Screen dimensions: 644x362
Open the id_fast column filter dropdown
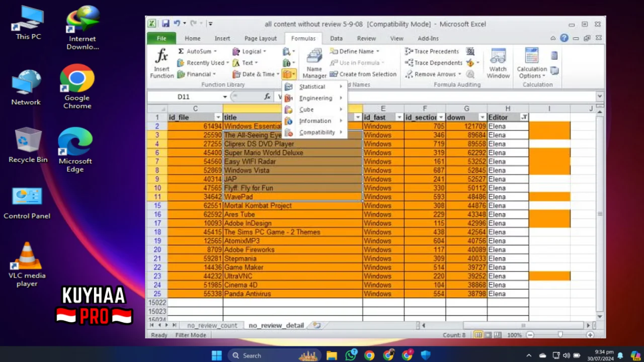click(x=399, y=117)
